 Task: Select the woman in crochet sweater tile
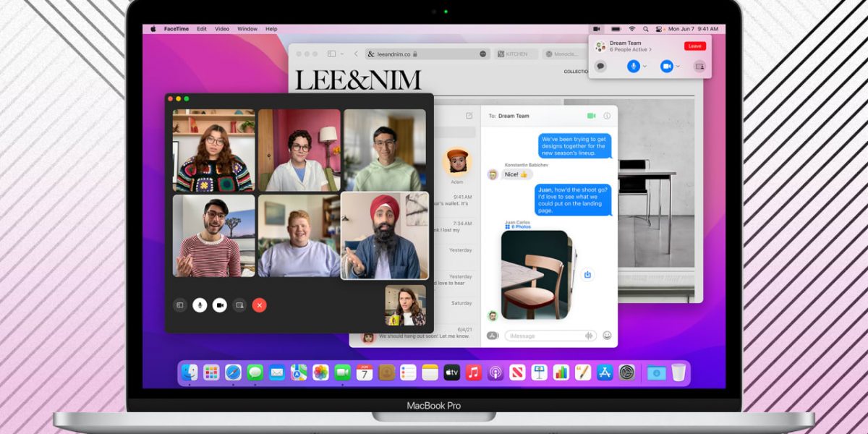tap(213, 150)
